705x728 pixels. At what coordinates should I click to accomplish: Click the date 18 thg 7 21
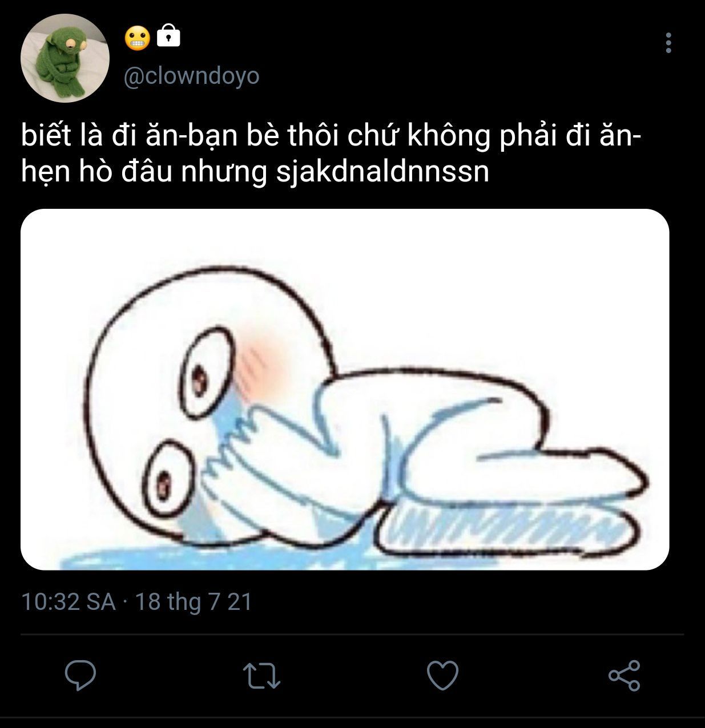click(193, 602)
